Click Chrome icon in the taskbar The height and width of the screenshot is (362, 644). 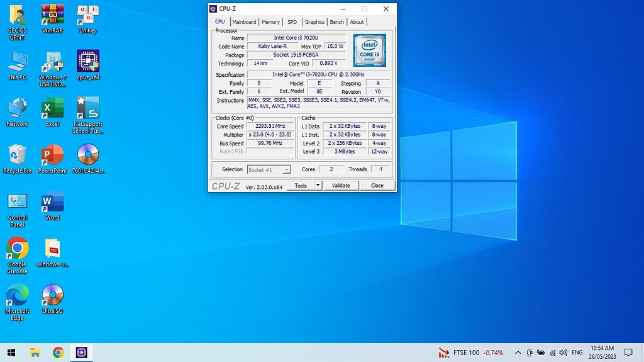[x=58, y=353]
